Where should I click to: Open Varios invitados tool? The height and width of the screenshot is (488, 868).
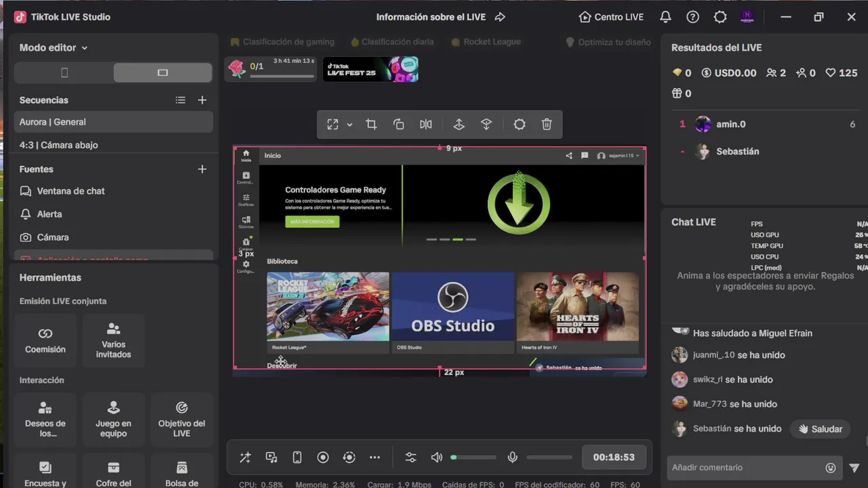[113, 341]
